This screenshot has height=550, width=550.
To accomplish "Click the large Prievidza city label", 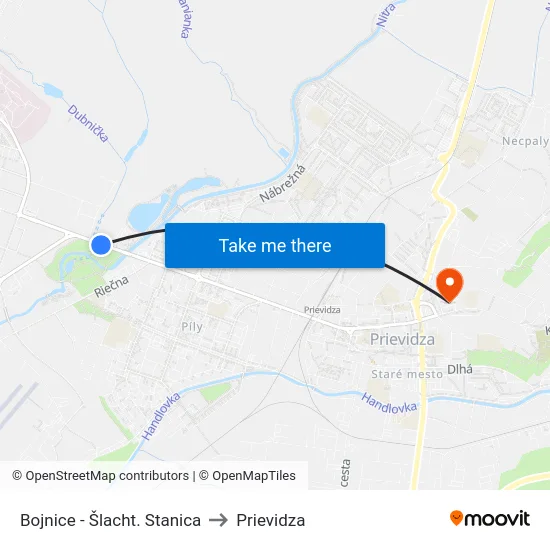I will pos(402,339).
